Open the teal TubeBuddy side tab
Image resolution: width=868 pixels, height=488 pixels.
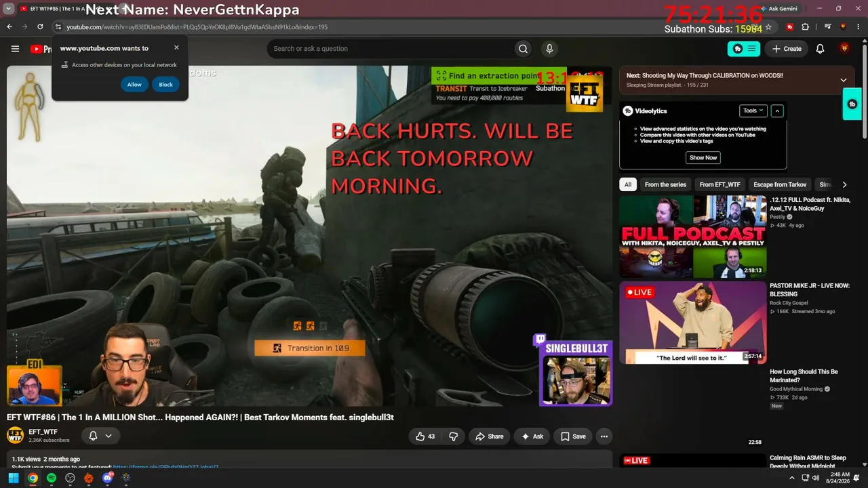[852, 104]
